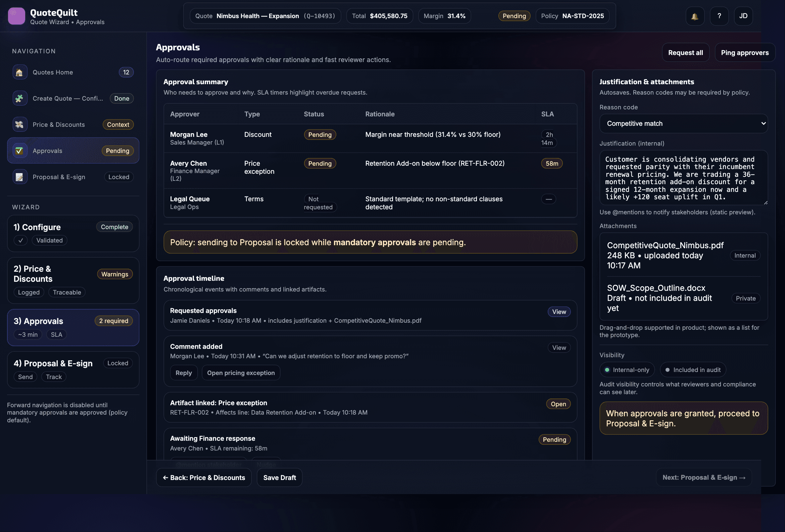Screen dimensions: 785x532
Task: Click the Create Quote puzzle icon
Action: (19, 98)
